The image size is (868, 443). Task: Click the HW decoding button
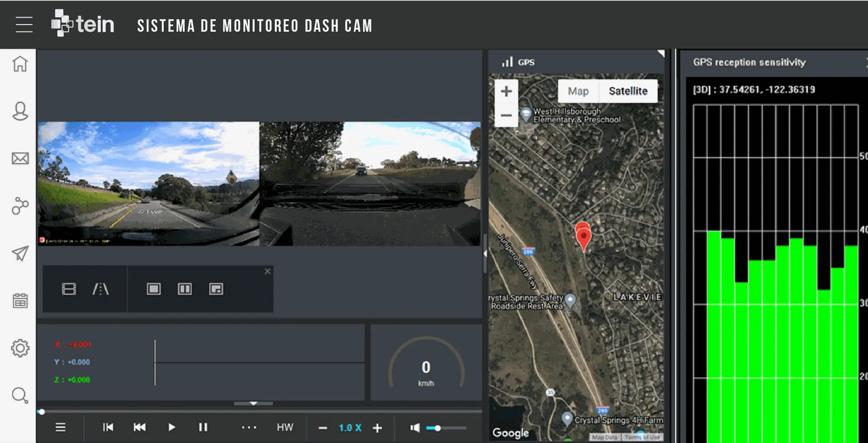point(285,427)
